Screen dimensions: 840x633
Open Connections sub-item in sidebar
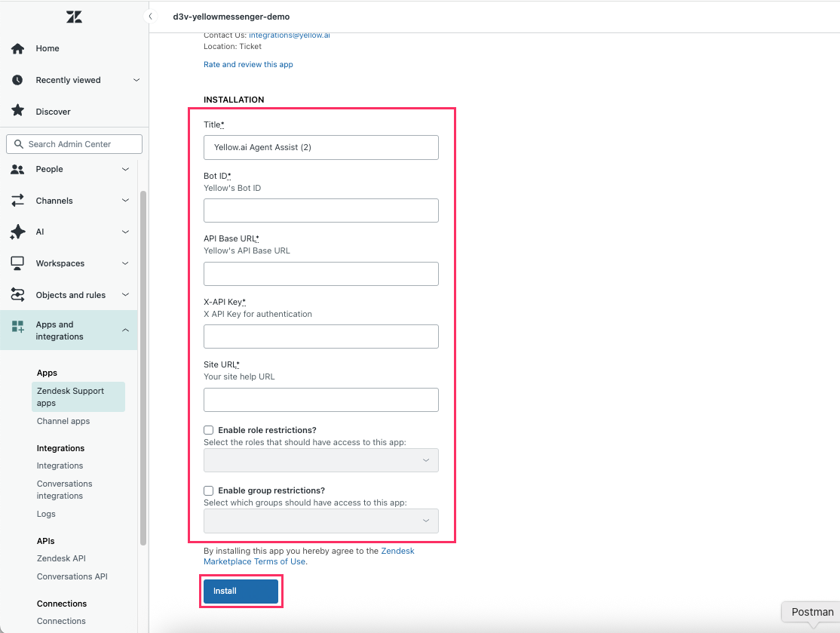61,621
